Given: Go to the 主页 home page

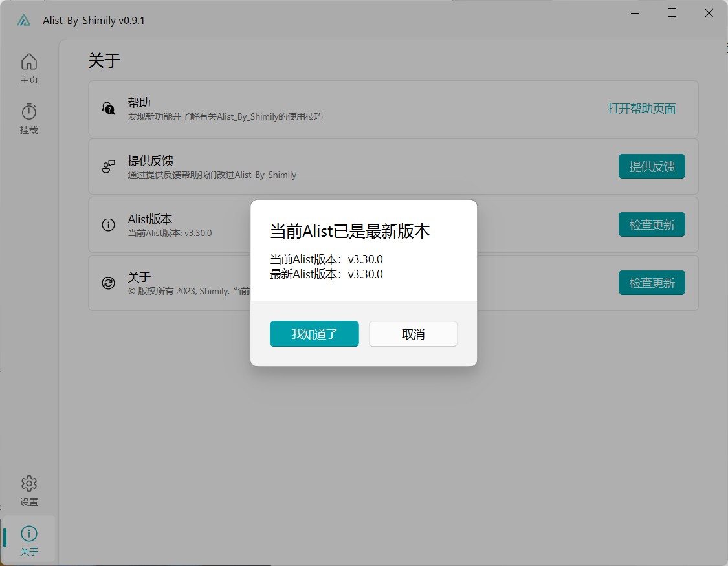Looking at the screenshot, I should pyautogui.click(x=29, y=69).
